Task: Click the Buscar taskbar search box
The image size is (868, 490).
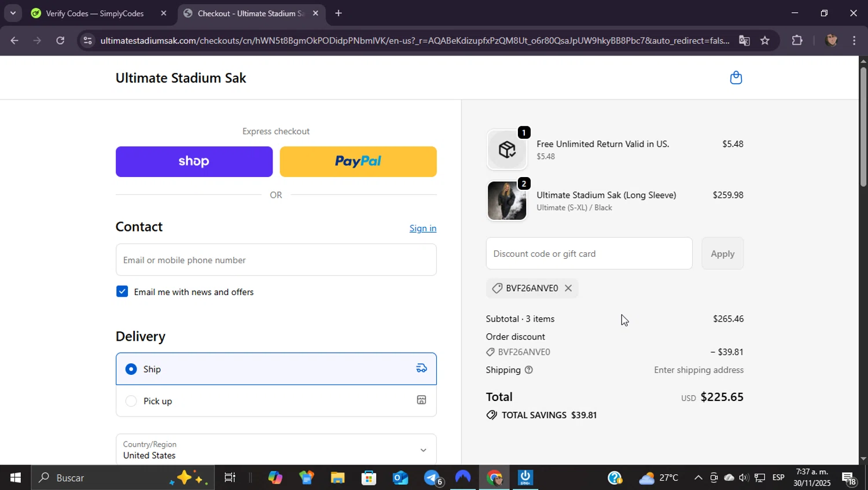Action: pos(122,478)
